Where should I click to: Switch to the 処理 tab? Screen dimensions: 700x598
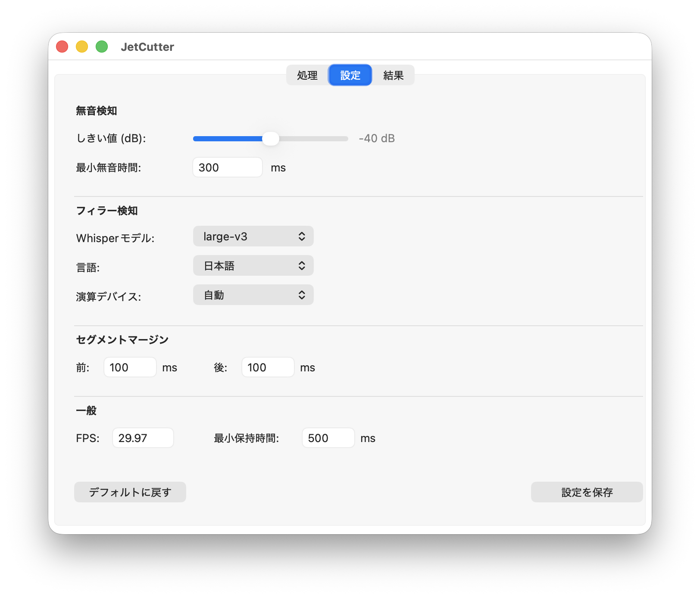[307, 75]
